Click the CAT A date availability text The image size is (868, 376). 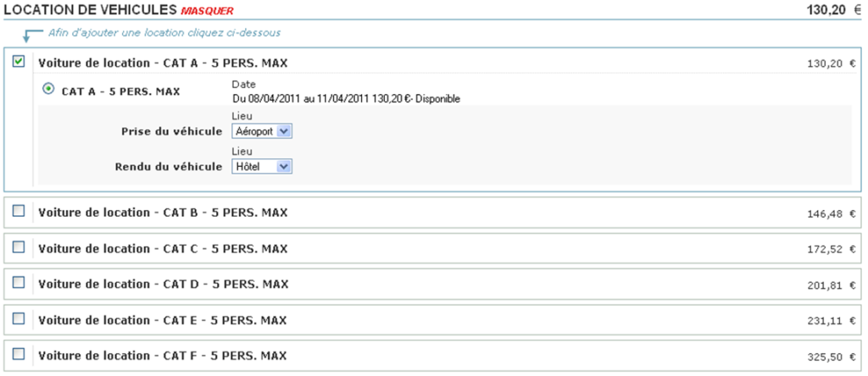pos(346,99)
